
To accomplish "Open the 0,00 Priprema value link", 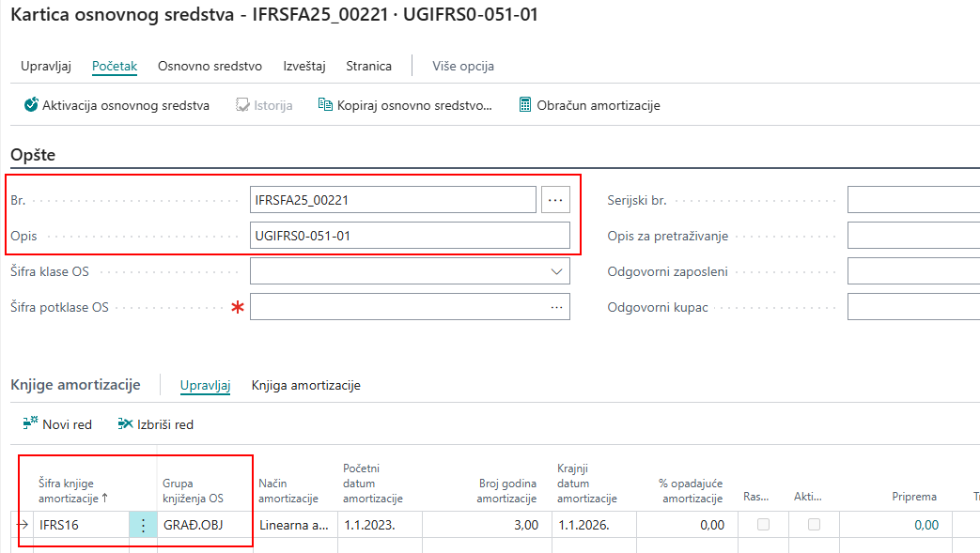I will pos(926,525).
